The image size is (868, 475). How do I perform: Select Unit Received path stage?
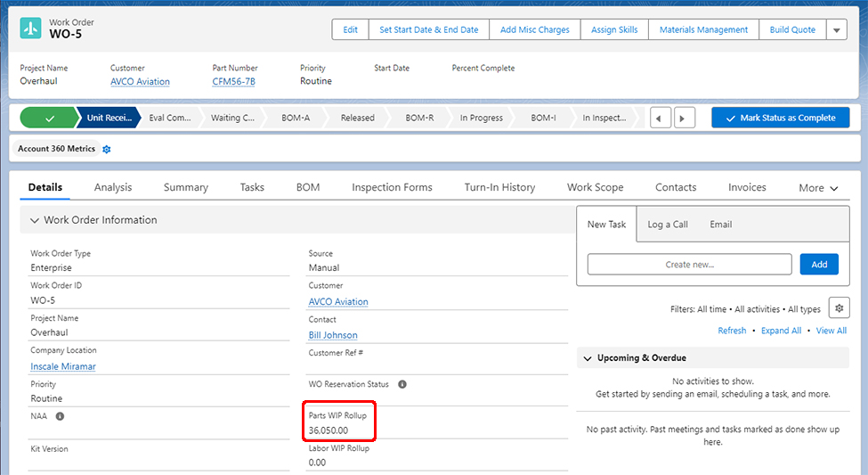[x=109, y=118]
